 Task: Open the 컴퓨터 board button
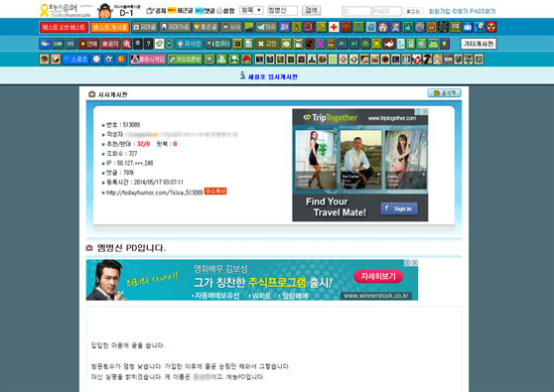(x=218, y=44)
